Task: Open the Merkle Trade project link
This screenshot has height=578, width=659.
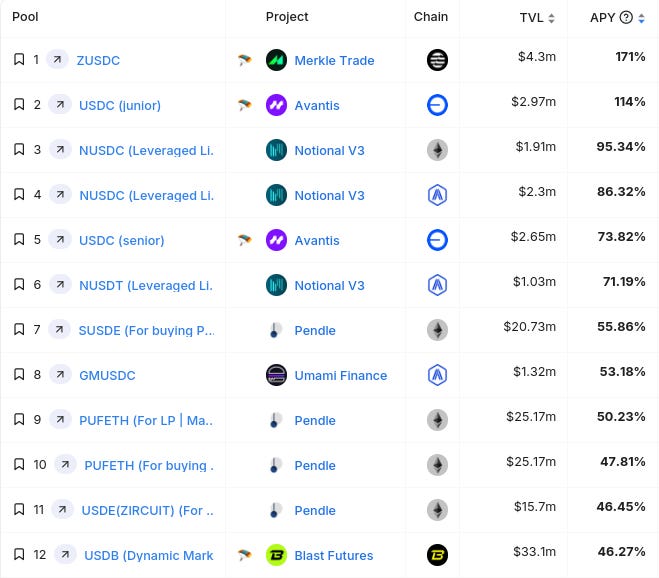Action: click(334, 61)
